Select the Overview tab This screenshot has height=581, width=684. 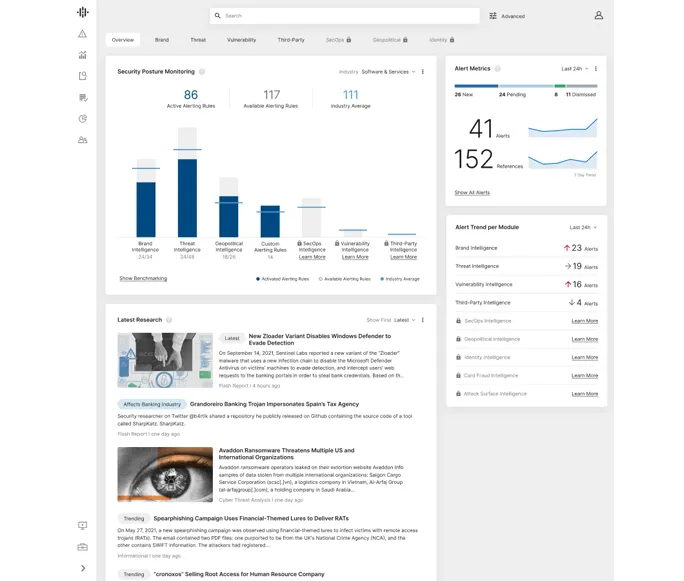click(123, 40)
